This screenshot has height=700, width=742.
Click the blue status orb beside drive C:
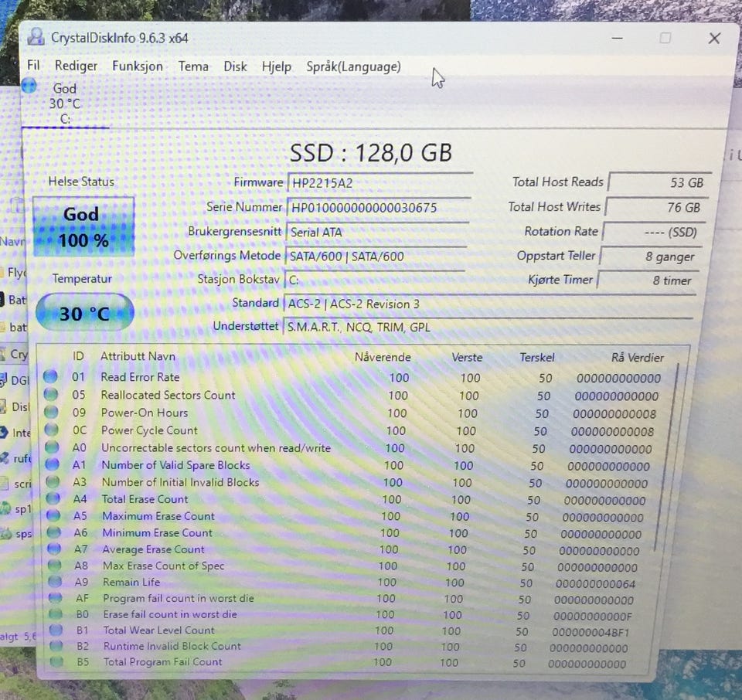click(29, 86)
